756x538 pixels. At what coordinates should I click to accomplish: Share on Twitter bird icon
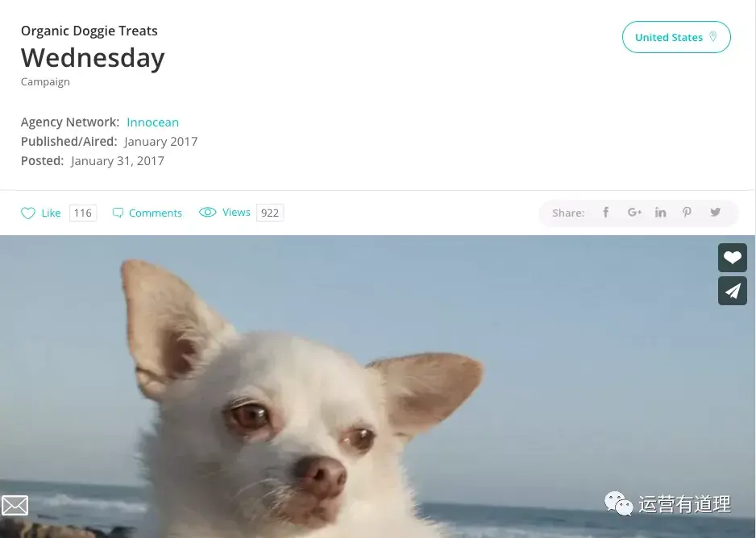pos(715,213)
